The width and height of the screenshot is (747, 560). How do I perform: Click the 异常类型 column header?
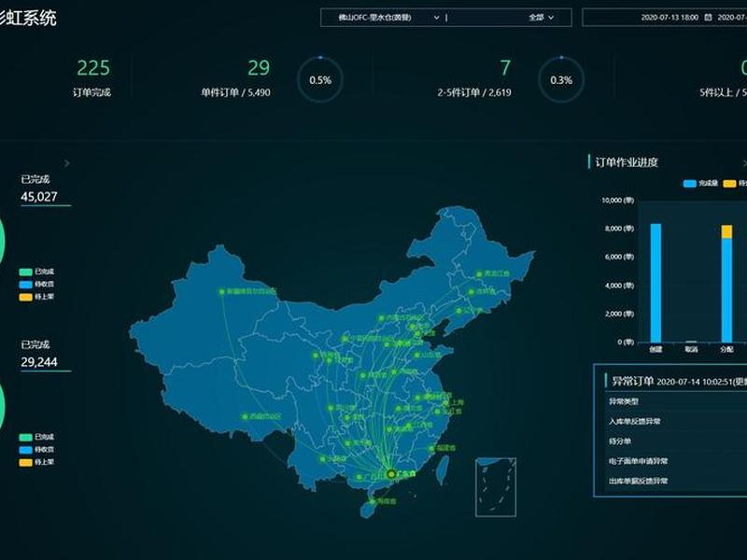click(624, 401)
